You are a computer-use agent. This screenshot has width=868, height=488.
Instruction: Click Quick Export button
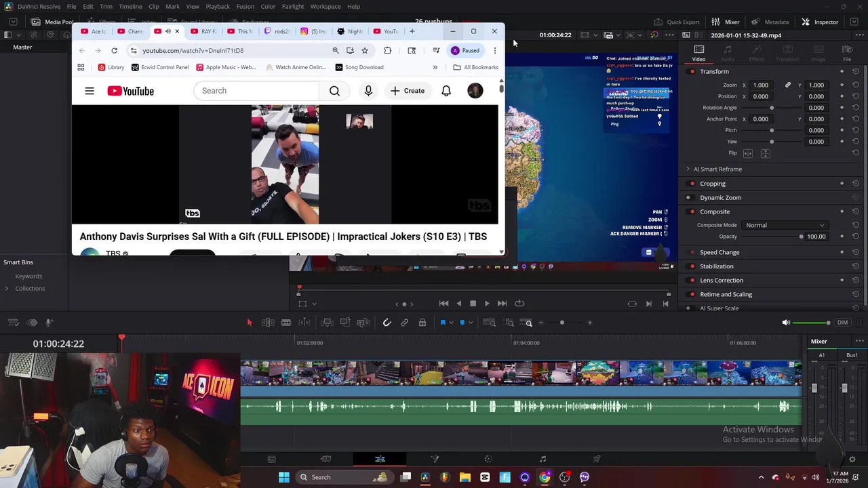pos(676,22)
